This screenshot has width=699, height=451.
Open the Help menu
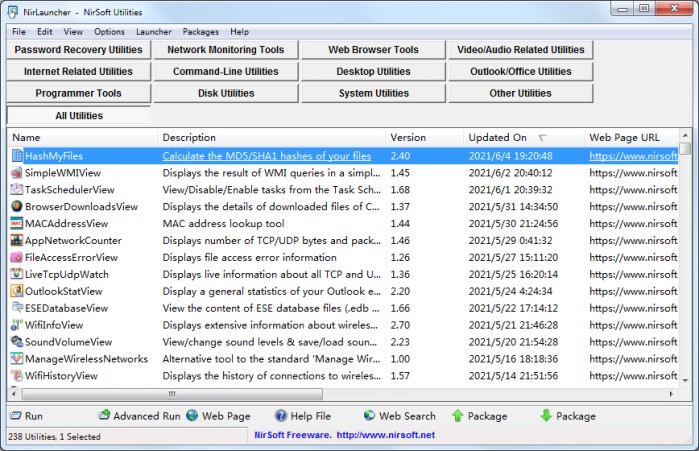[239, 32]
